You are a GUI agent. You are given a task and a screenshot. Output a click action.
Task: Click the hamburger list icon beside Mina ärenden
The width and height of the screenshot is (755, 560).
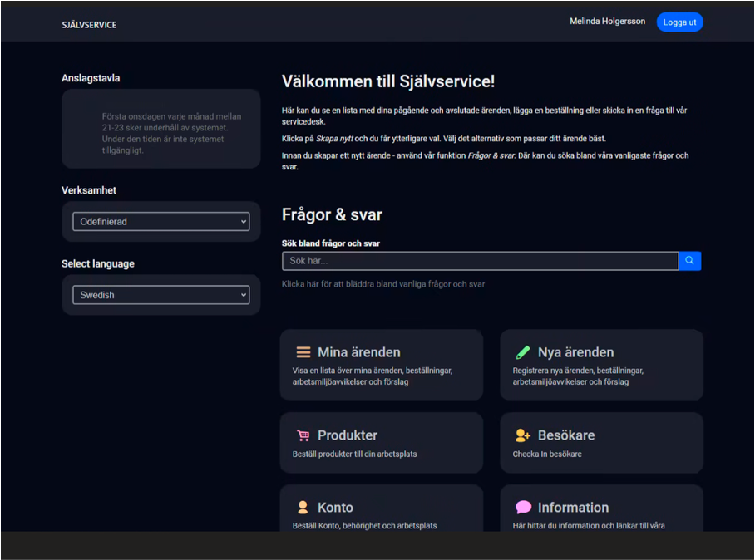303,352
